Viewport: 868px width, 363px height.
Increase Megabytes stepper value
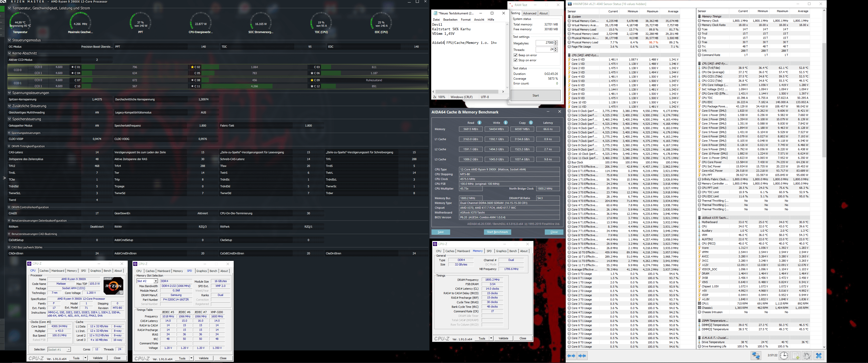click(556, 42)
